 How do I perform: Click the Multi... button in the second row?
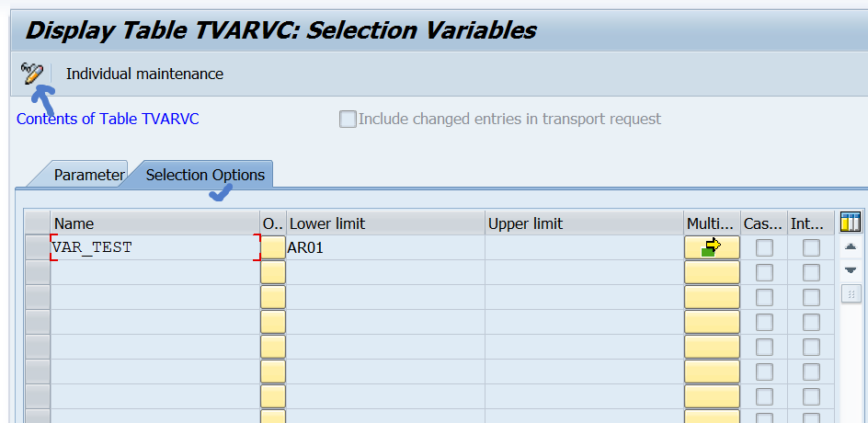point(712,272)
